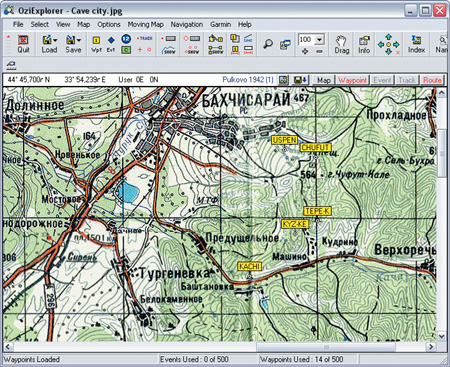Open the Moving Map menu
Image resolution: width=450 pixels, height=367 pixels.
tap(145, 24)
